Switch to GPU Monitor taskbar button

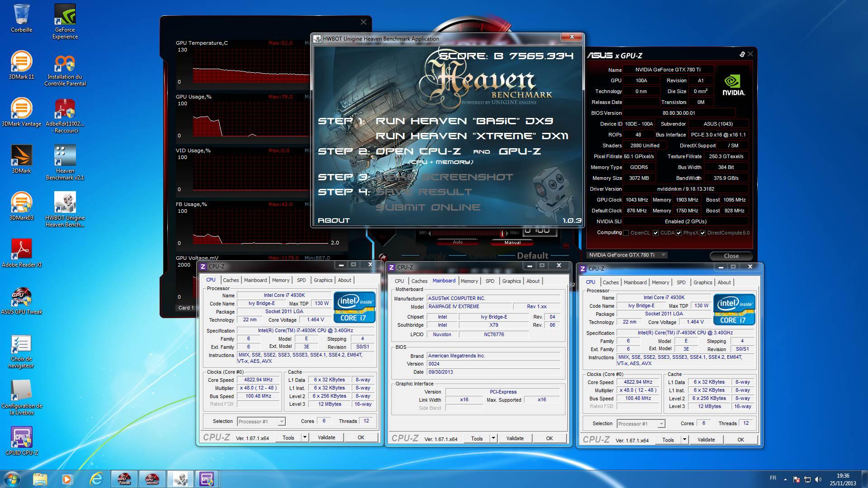tap(152, 479)
